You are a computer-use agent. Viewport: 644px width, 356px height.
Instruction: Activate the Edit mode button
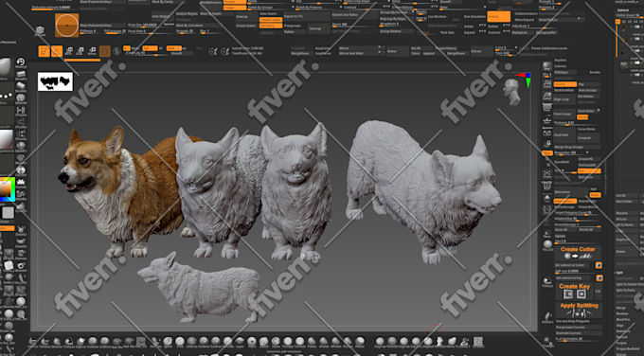click(44, 51)
